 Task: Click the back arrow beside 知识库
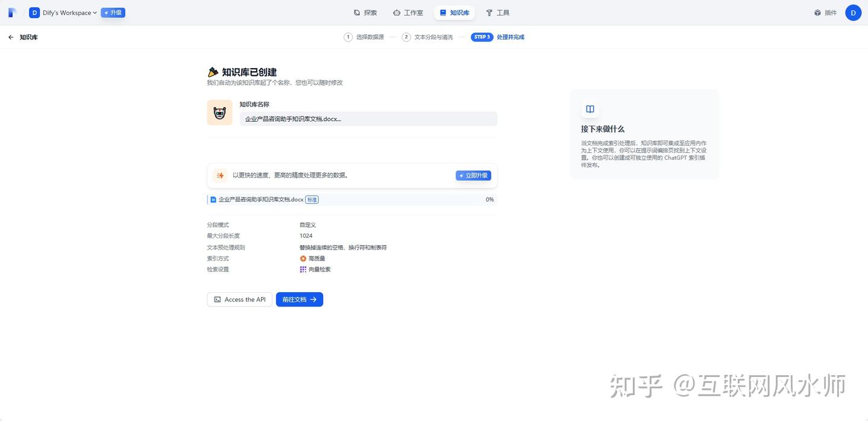coord(11,37)
